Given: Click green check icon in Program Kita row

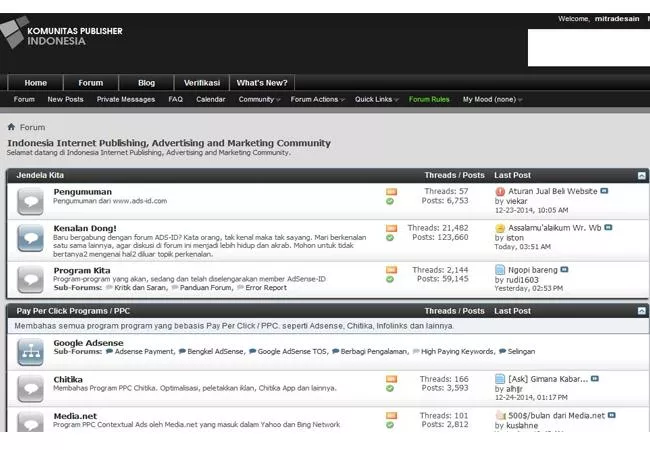Looking at the screenshot, I should pos(390,279).
